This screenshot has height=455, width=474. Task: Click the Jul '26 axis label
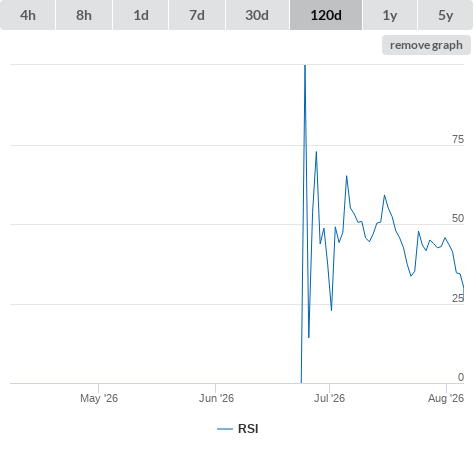click(x=329, y=398)
